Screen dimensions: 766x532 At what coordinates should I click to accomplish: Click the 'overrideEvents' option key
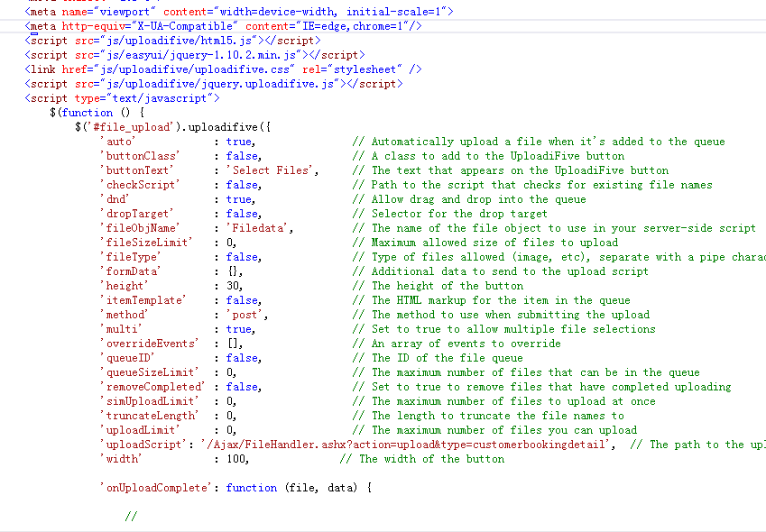pos(150,344)
